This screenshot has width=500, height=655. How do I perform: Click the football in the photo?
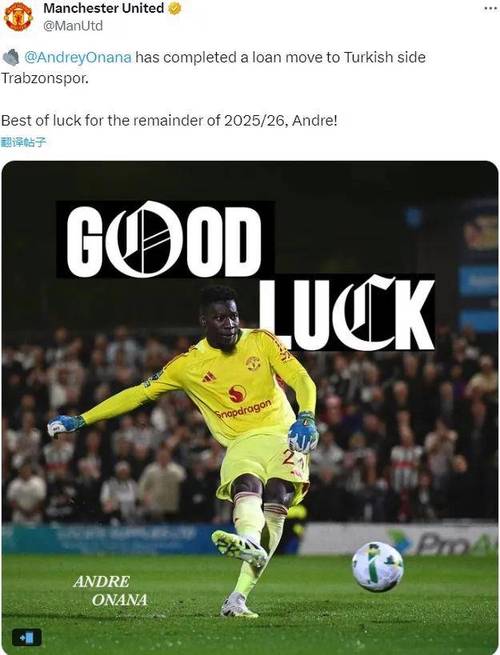(378, 566)
